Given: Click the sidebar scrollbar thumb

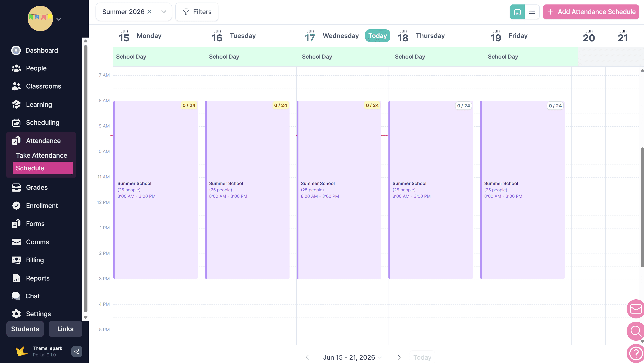Looking at the screenshot, I should pyautogui.click(x=86, y=179).
